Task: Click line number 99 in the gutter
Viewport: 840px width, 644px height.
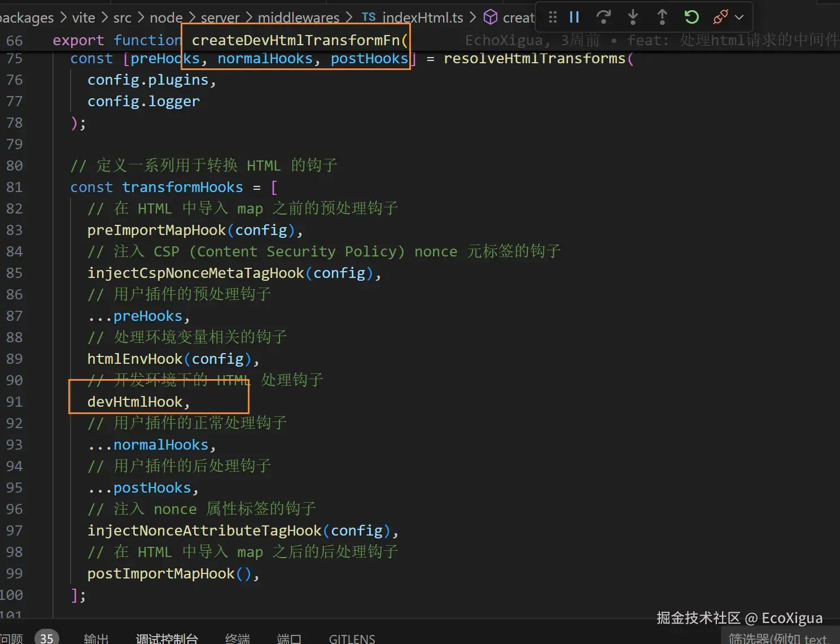Action: coord(15,574)
